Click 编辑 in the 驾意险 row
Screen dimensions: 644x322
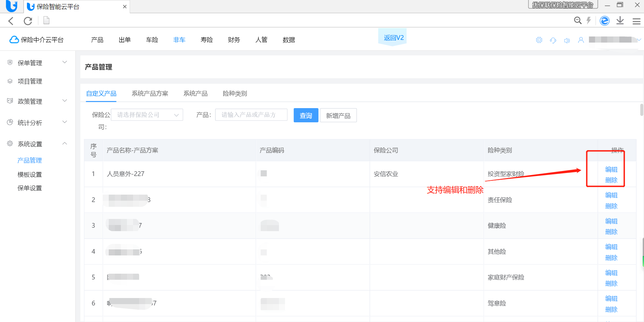(611, 298)
